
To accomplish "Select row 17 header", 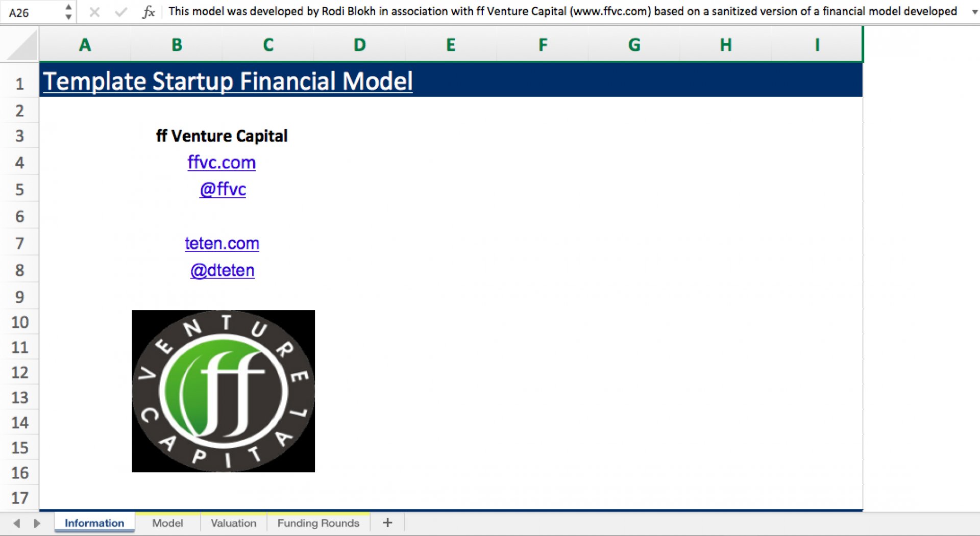I will click(x=19, y=497).
